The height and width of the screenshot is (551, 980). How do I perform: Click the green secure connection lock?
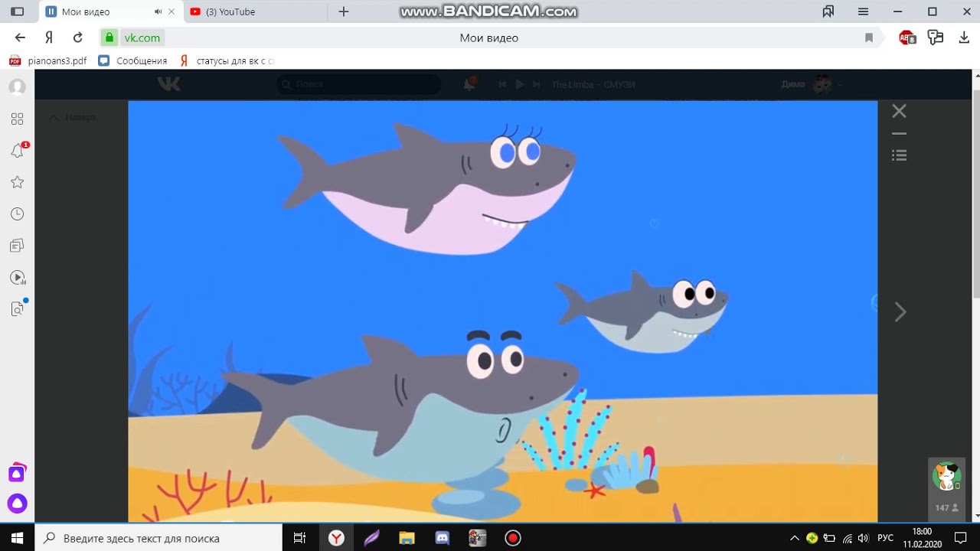click(x=109, y=37)
